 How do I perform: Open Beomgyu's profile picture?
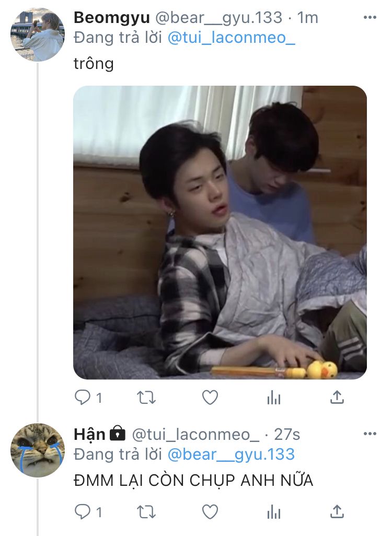(x=38, y=34)
